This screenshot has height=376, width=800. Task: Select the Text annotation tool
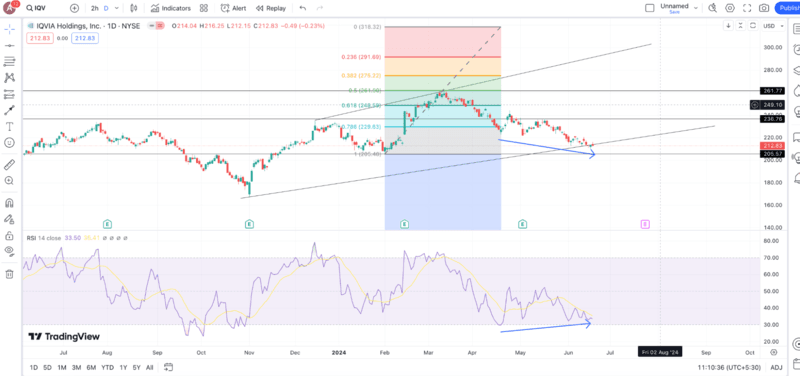pyautogui.click(x=9, y=126)
